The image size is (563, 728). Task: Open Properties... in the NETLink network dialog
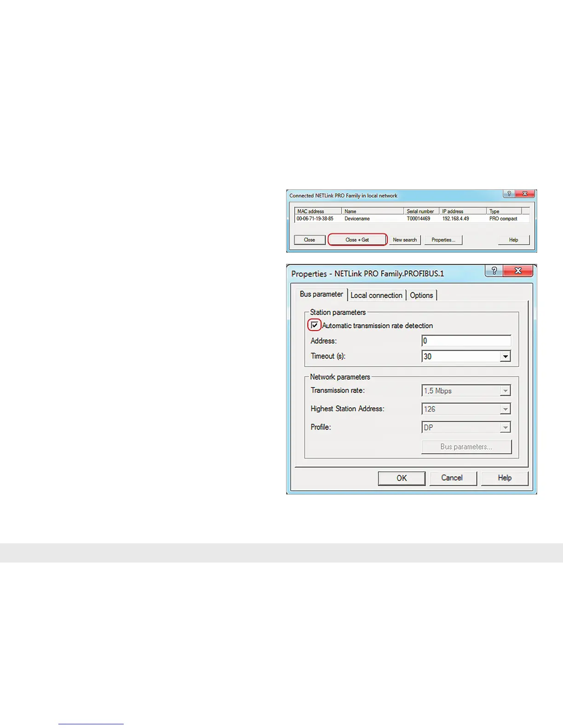(x=443, y=240)
